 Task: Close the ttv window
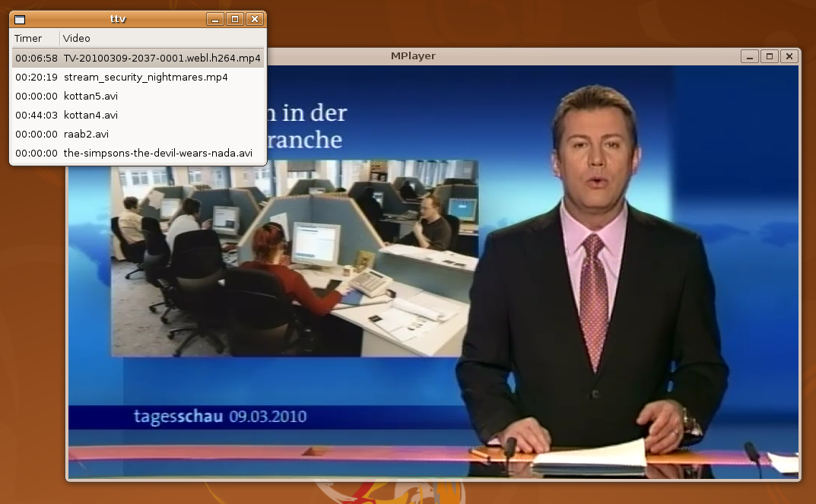pos(255,19)
